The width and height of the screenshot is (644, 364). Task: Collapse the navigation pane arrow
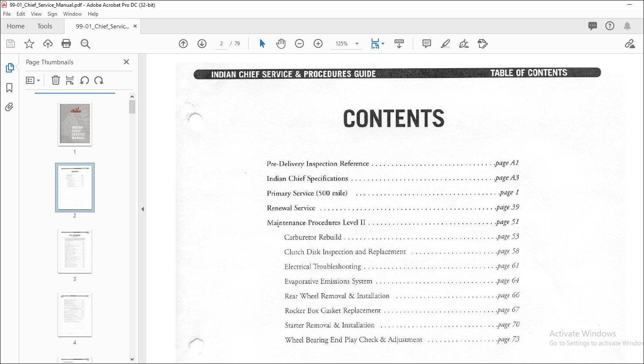tap(143, 209)
